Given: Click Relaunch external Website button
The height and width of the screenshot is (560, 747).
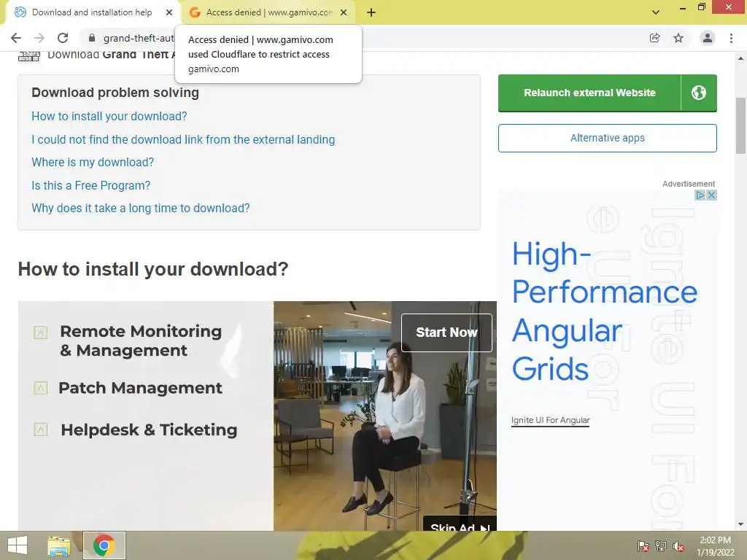Looking at the screenshot, I should point(589,93).
